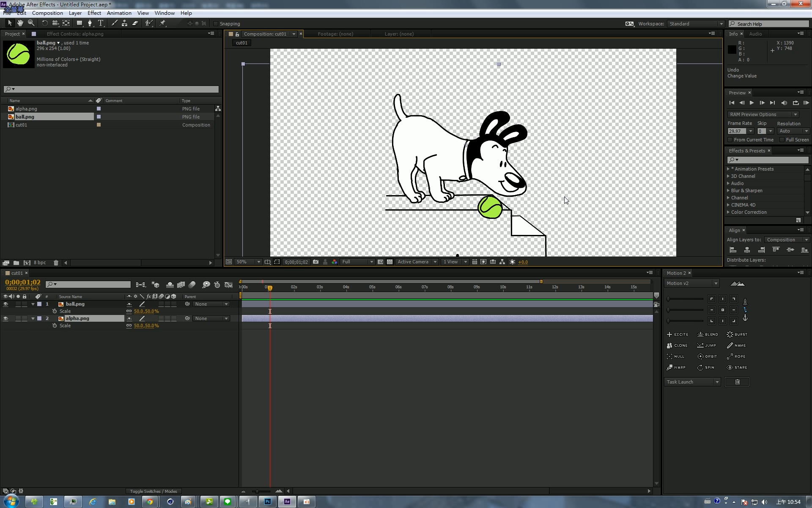The height and width of the screenshot is (508, 812).
Task: Select the Zoom tool in toolbar
Action: pos(31,23)
